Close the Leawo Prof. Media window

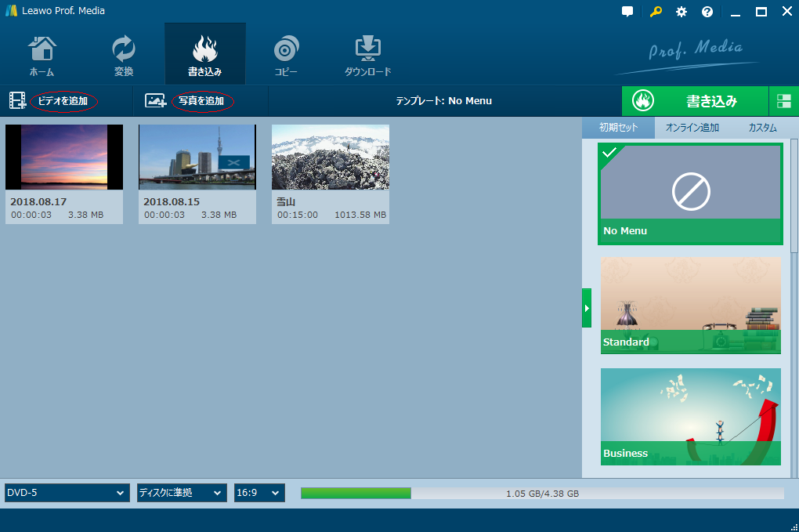pyautogui.click(x=787, y=12)
